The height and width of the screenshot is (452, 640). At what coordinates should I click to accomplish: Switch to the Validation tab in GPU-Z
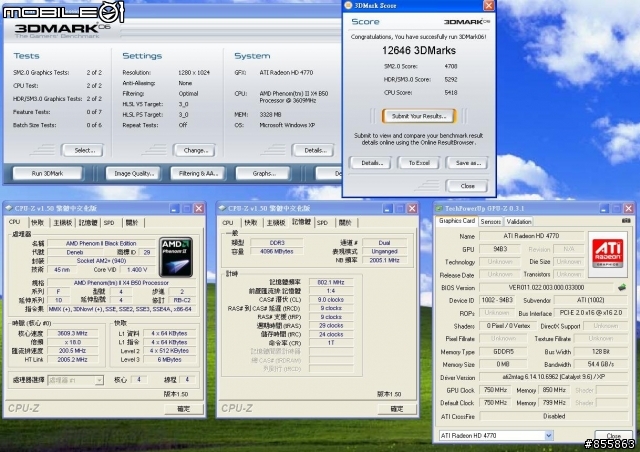(519, 221)
